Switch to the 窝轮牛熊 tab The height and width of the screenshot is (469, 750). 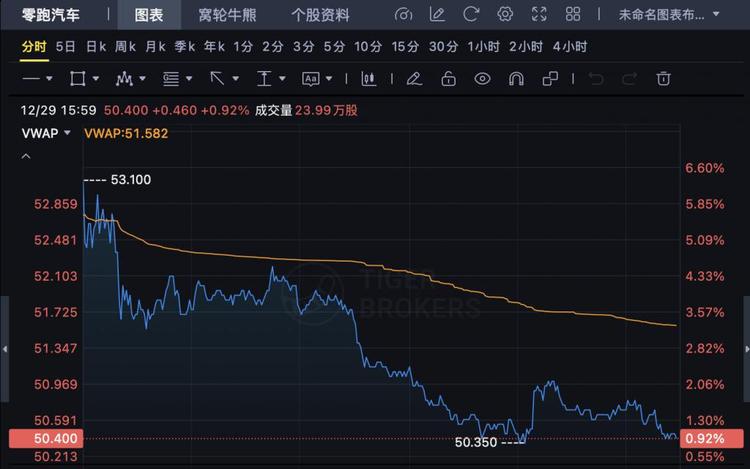pyautogui.click(x=226, y=15)
